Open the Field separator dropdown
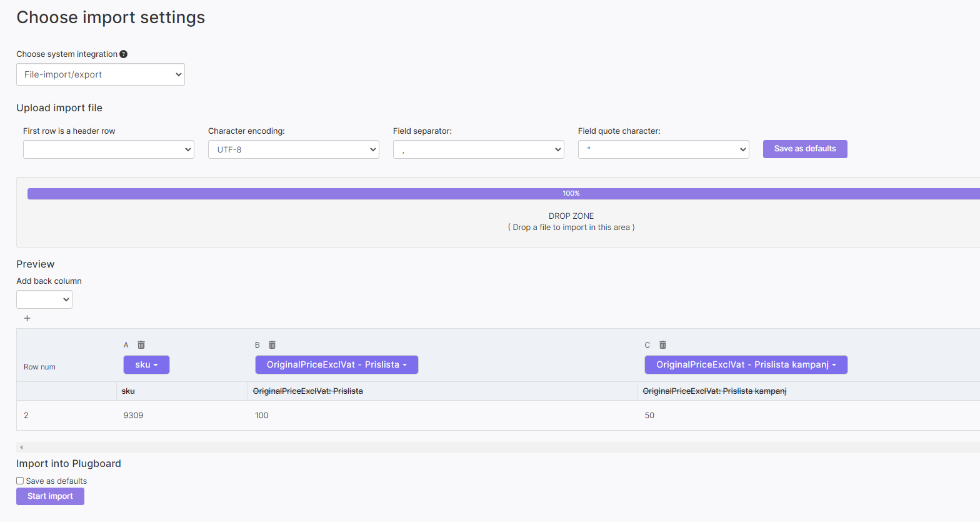980x522 pixels. pyautogui.click(x=479, y=149)
